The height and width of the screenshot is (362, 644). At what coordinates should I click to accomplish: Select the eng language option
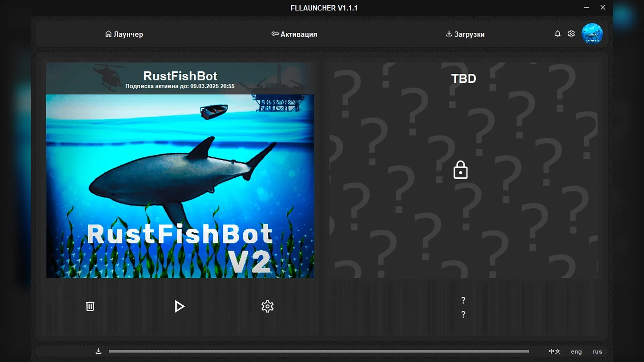pyautogui.click(x=576, y=352)
